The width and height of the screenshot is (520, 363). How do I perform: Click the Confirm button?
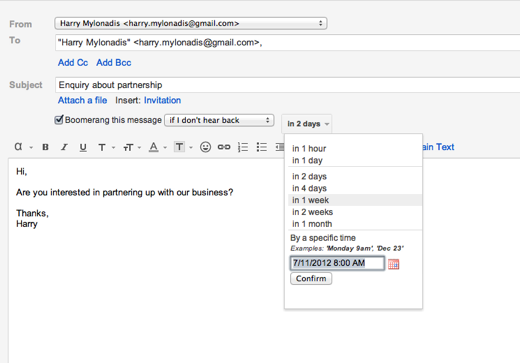pos(311,278)
